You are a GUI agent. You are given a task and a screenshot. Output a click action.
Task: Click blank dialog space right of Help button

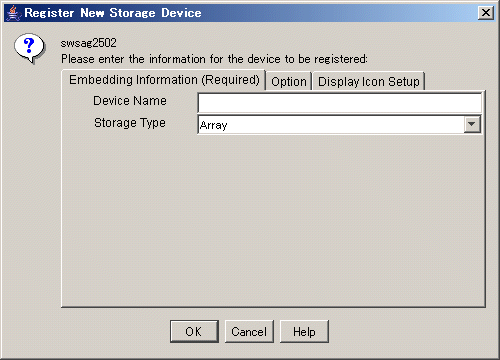coord(410,331)
